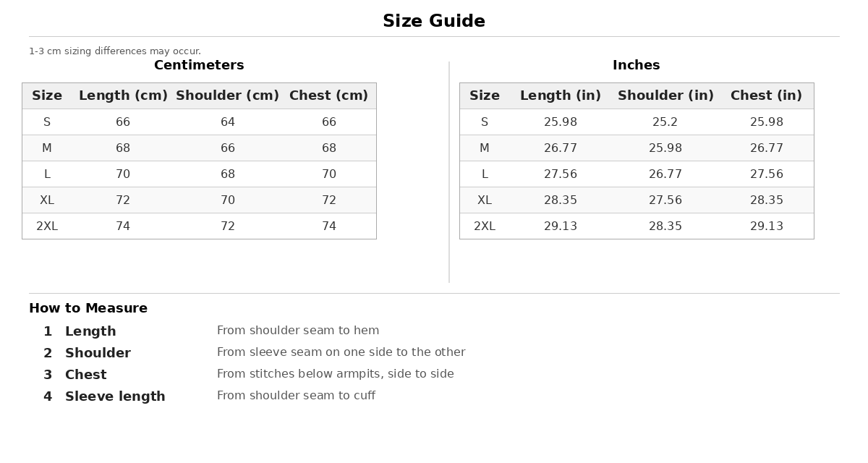Click the Size Guide heading
Screen dimensions: 868x463
pyautogui.click(x=434, y=21)
